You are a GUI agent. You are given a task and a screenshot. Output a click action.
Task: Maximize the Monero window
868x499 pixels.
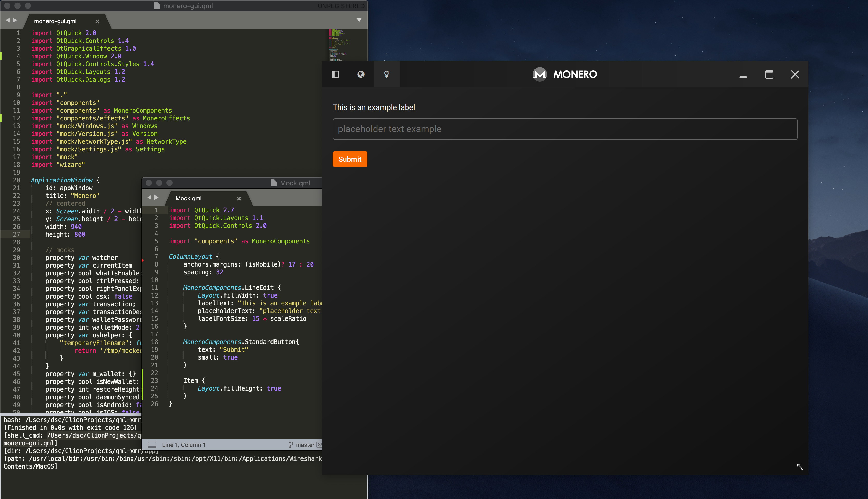tap(769, 74)
